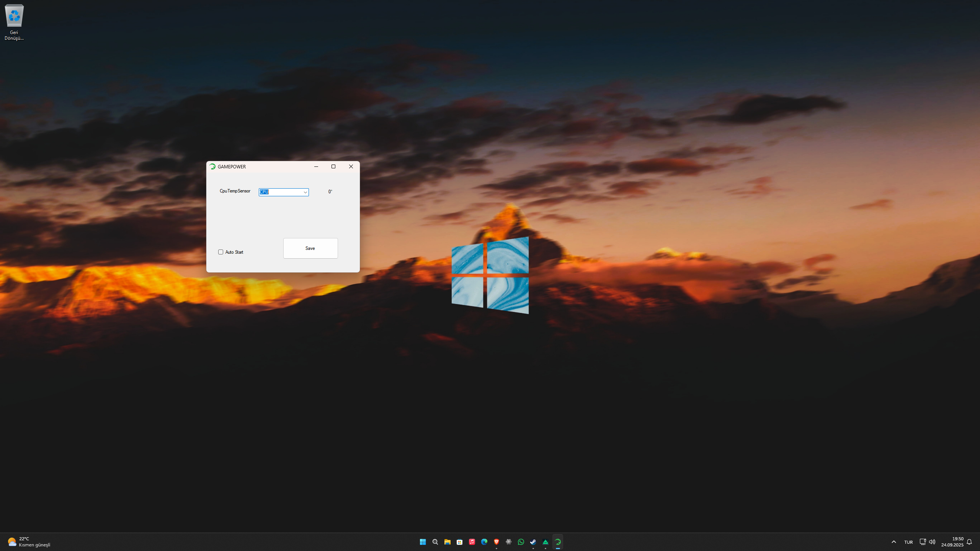Open the Windows Start menu
980x551 pixels.
coord(423,542)
